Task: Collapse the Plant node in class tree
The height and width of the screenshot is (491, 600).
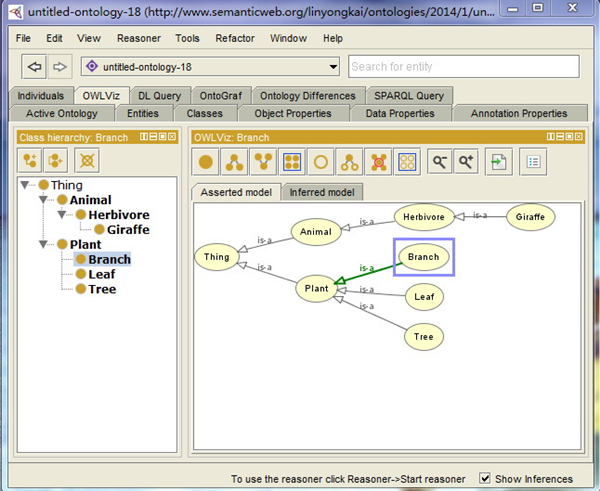Action: pyautogui.click(x=44, y=245)
